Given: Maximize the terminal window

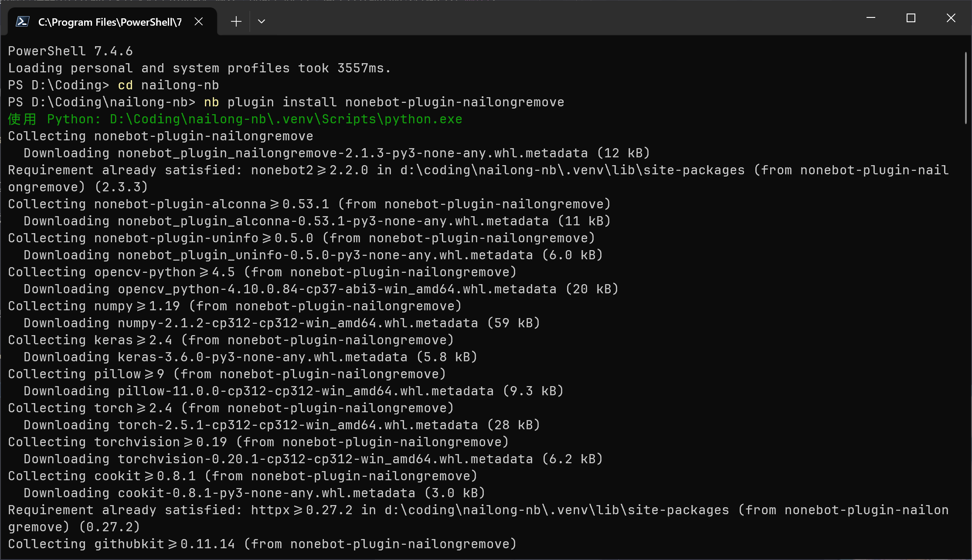Looking at the screenshot, I should 911,18.
